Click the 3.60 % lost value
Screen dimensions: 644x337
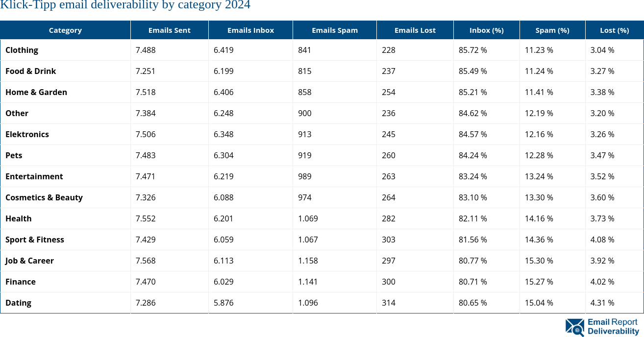(602, 197)
